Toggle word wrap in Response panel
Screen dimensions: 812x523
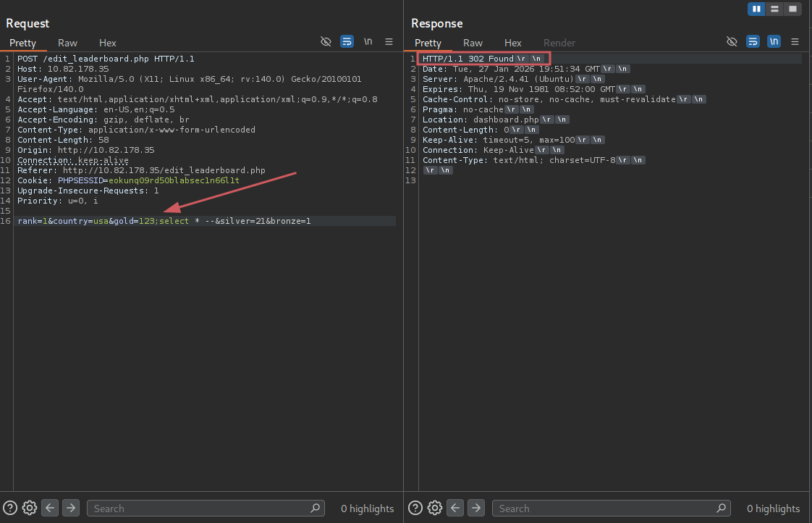click(x=753, y=42)
